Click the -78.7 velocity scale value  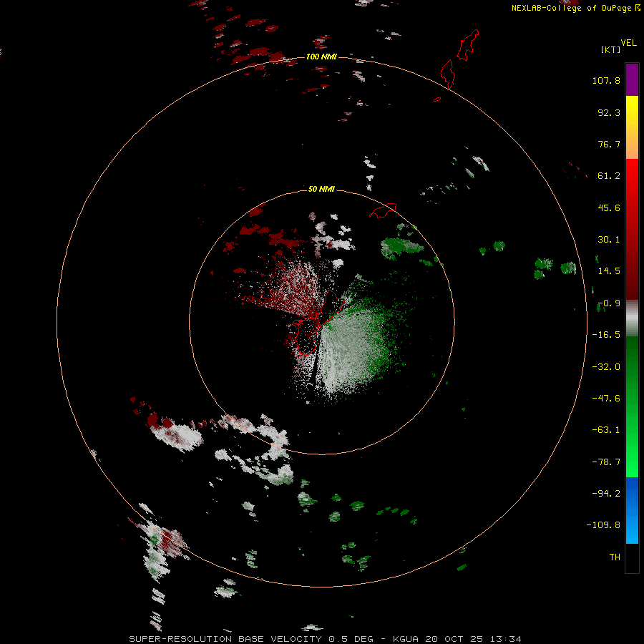(x=606, y=462)
